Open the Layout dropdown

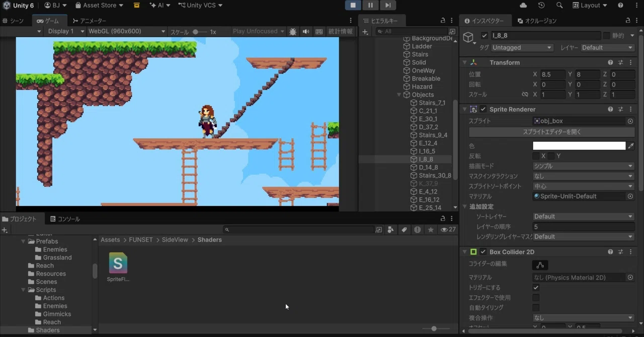click(x=590, y=5)
